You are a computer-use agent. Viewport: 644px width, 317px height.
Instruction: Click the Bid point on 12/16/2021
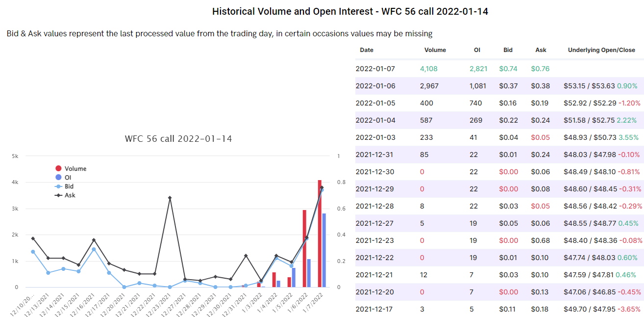94,249
